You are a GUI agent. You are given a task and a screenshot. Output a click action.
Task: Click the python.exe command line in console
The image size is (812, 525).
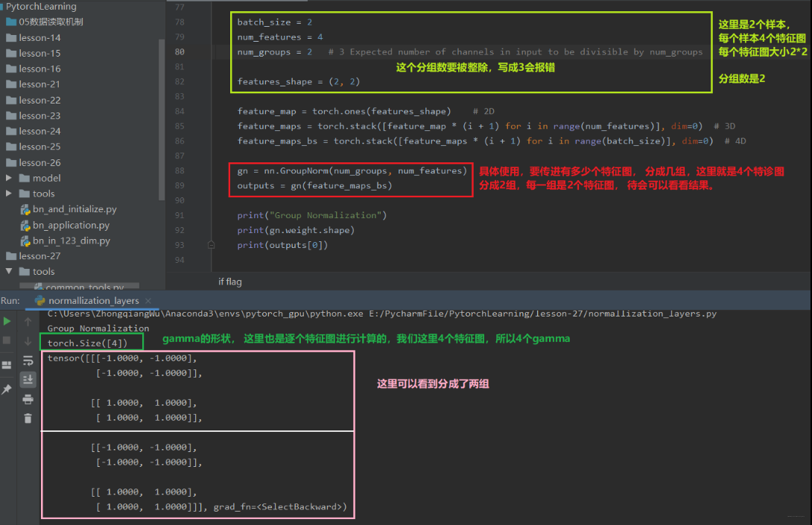point(381,314)
